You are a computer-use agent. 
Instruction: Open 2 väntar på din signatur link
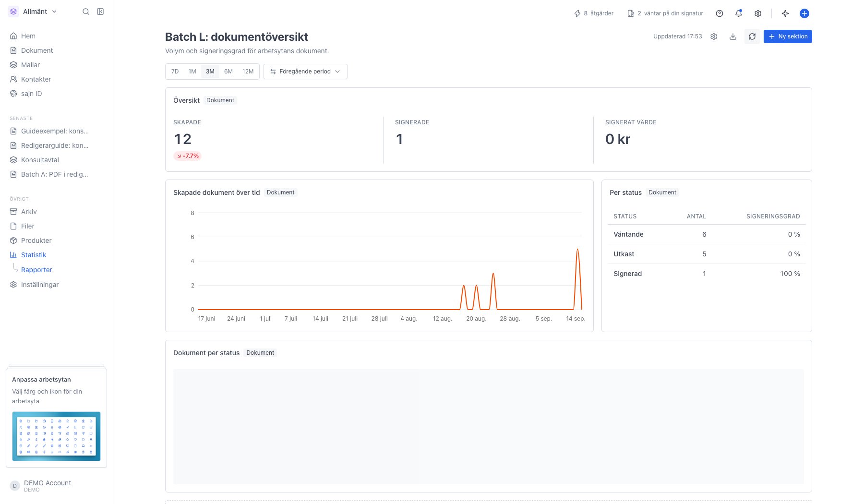pos(665,13)
